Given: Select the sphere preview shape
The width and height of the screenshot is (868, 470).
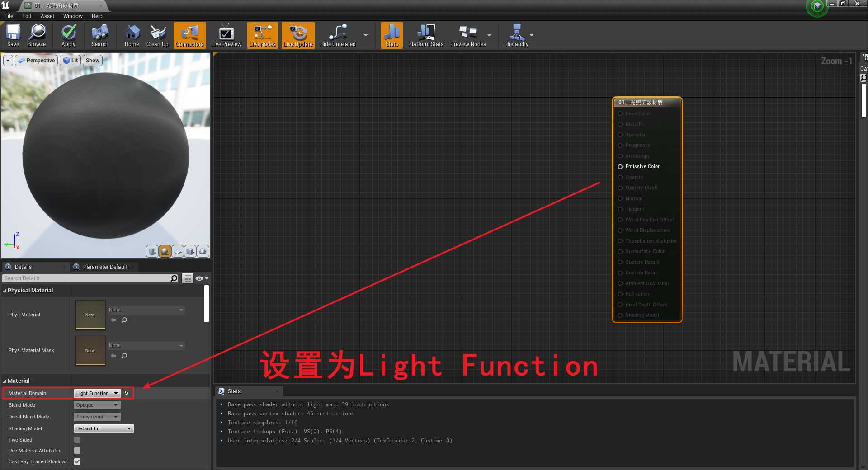Looking at the screenshot, I should [x=165, y=251].
